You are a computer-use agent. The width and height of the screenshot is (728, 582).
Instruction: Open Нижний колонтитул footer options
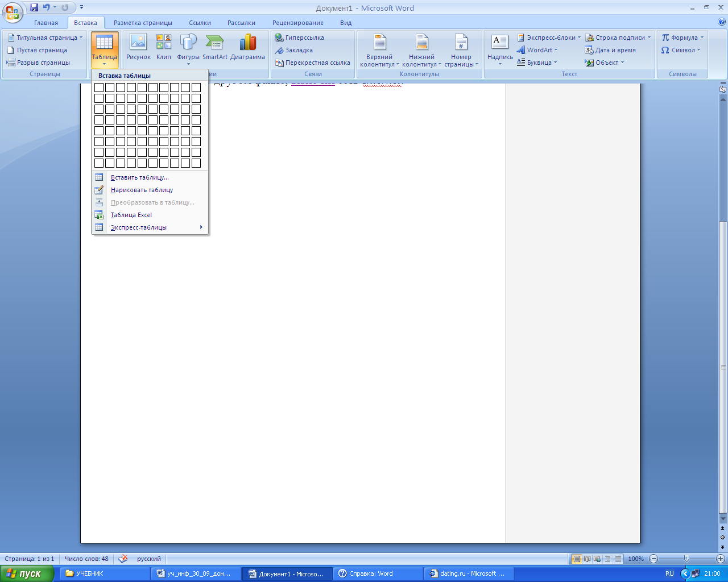pyautogui.click(x=421, y=50)
